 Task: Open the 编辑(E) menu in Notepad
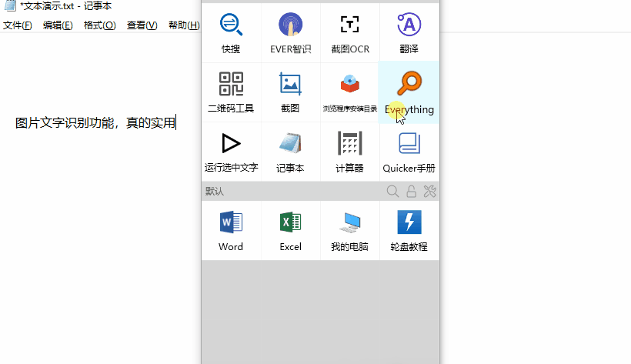58,25
